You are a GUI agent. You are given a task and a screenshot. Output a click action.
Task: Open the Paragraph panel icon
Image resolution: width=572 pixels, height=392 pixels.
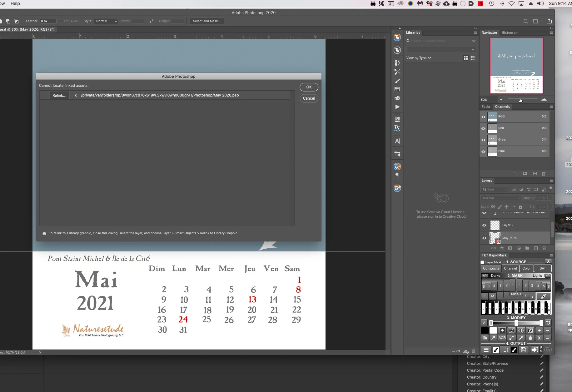click(x=397, y=175)
